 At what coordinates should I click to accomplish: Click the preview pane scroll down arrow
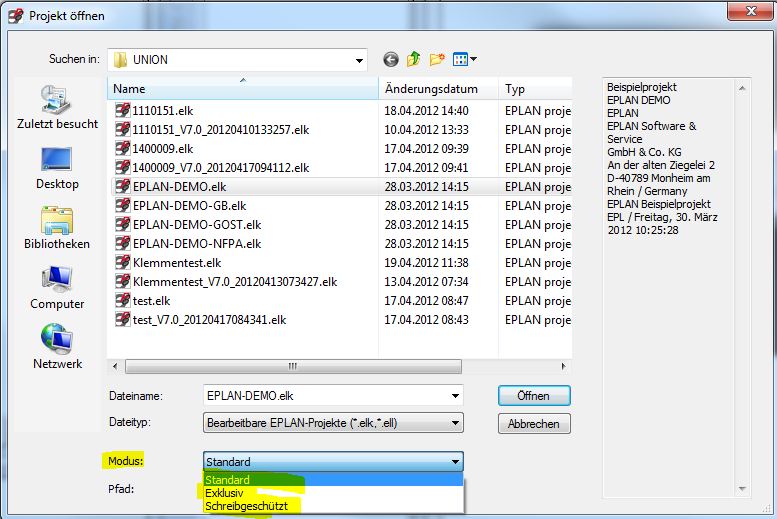click(742, 489)
